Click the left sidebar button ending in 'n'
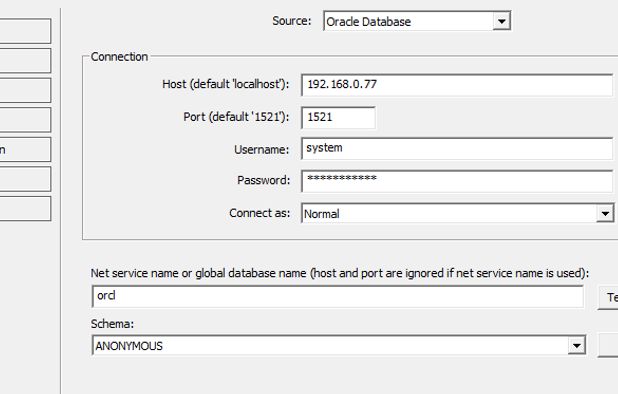Image resolution: width=618 pixels, height=394 pixels. (x=25, y=149)
